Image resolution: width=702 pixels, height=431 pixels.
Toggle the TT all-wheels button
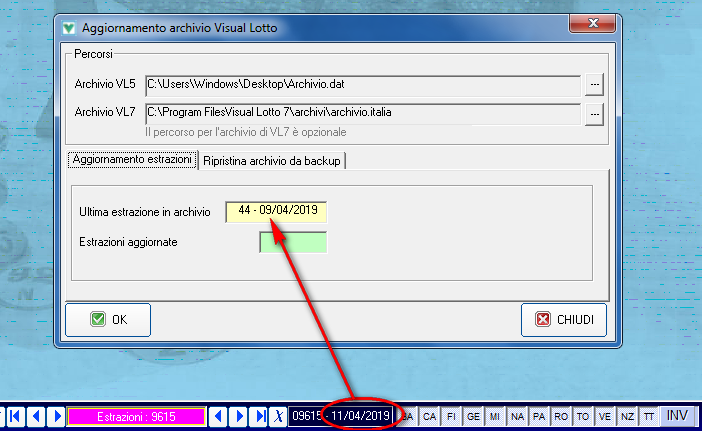pos(648,417)
